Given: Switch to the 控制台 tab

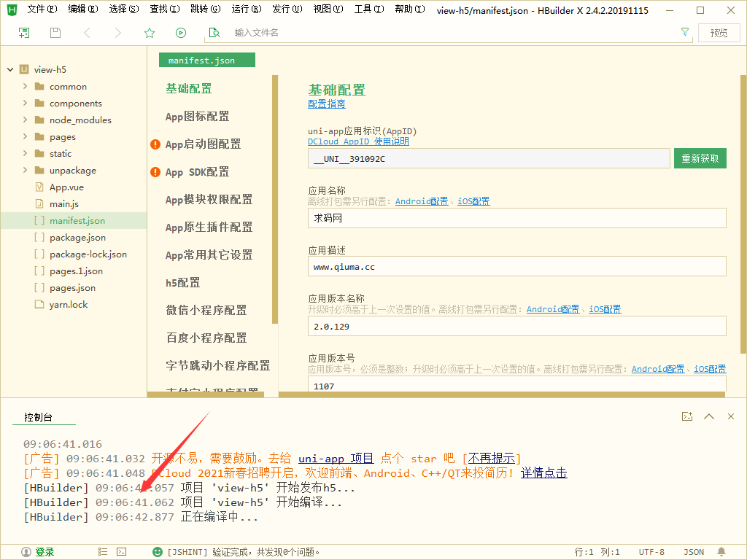Looking at the screenshot, I should click(38, 417).
